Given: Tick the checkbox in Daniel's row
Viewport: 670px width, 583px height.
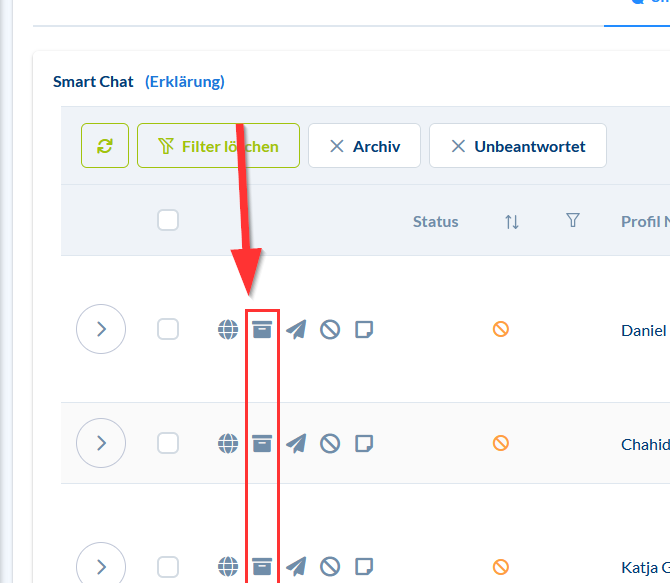Looking at the screenshot, I should (x=168, y=329).
